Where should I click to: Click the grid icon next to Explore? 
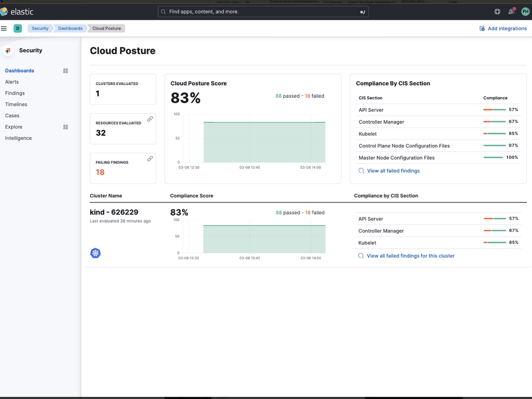[65, 127]
